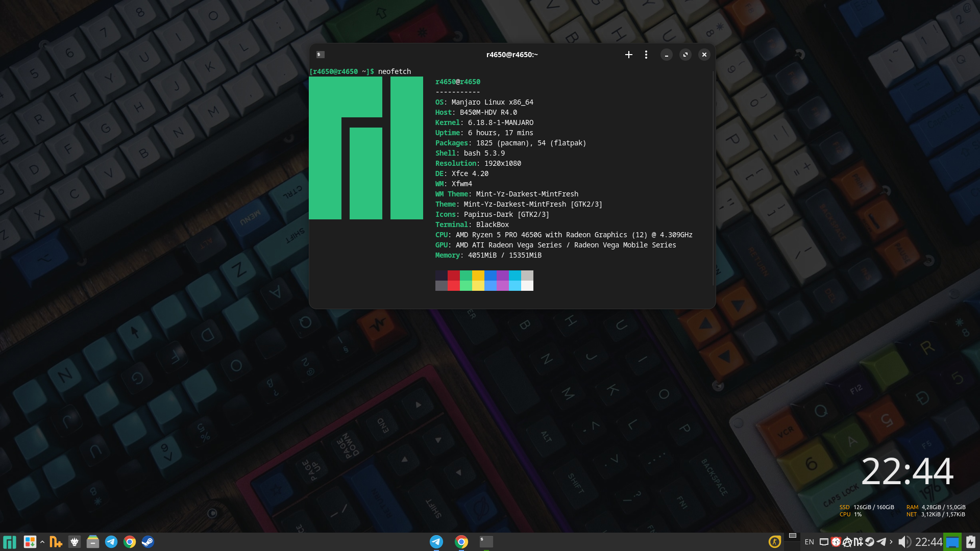The image size is (980, 551).
Task: Launch Steam from the panel launcher
Action: 148,542
